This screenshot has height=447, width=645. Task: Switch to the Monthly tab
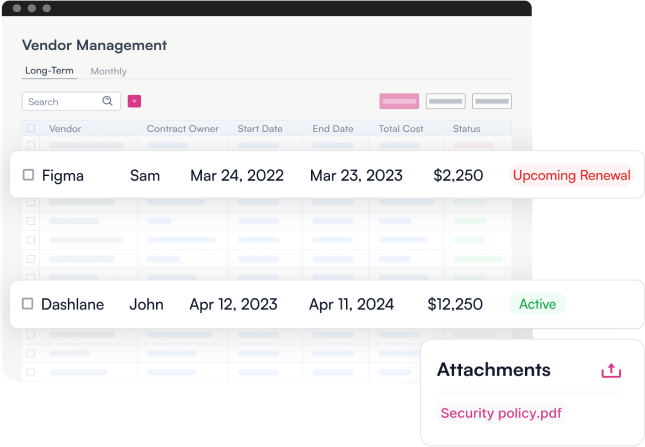[x=109, y=71]
